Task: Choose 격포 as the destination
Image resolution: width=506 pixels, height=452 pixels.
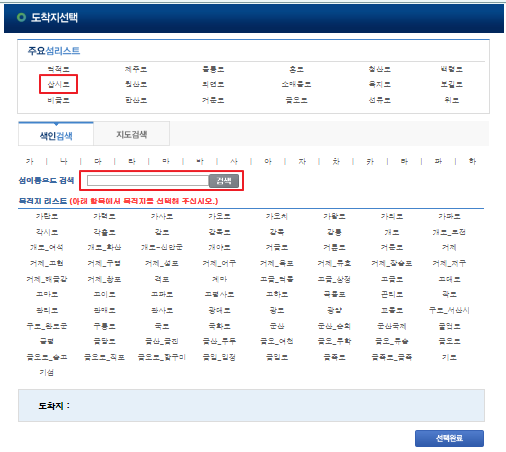Action: pyautogui.click(x=162, y=279)
